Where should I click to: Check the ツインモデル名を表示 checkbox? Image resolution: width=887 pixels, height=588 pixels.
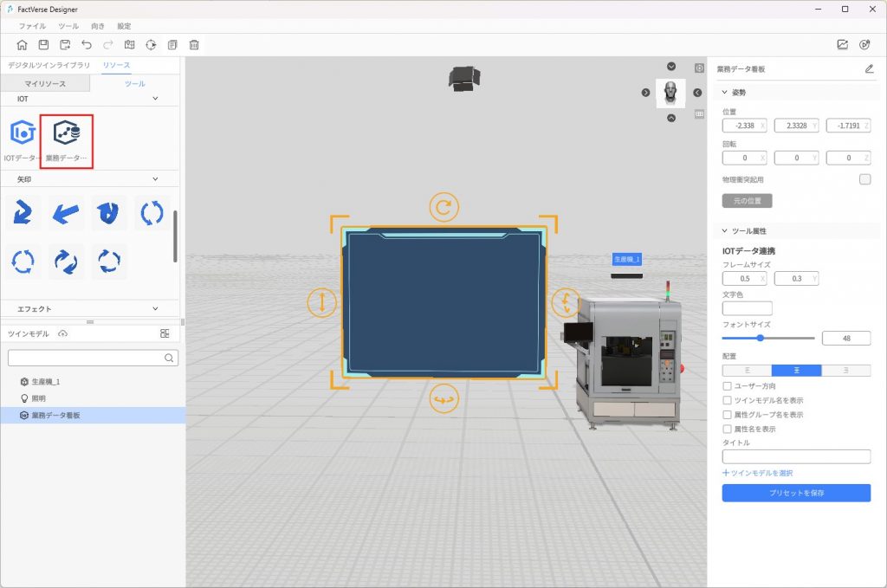(728, 400)
